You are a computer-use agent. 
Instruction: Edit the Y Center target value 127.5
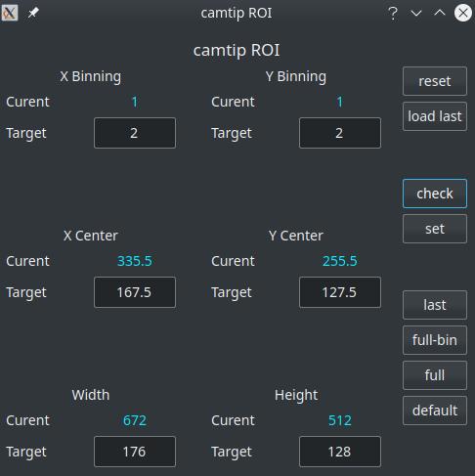click(x=340, y=292)
